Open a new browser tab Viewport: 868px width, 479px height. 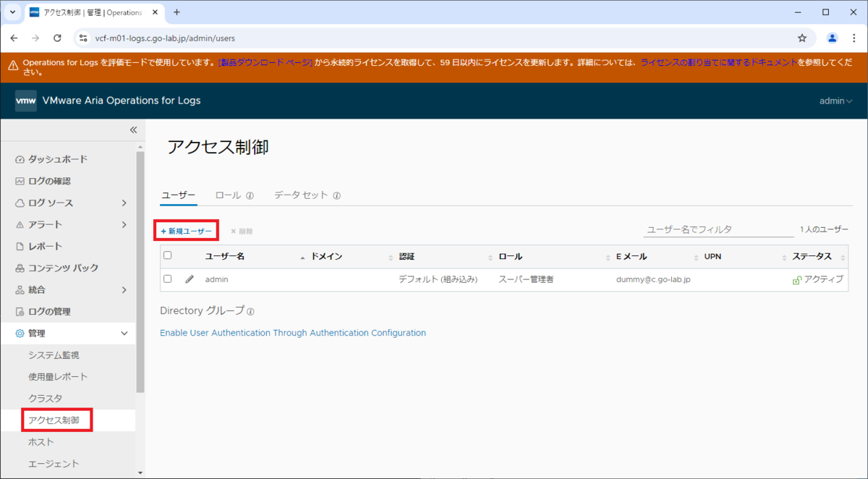(x=176, y=12)
